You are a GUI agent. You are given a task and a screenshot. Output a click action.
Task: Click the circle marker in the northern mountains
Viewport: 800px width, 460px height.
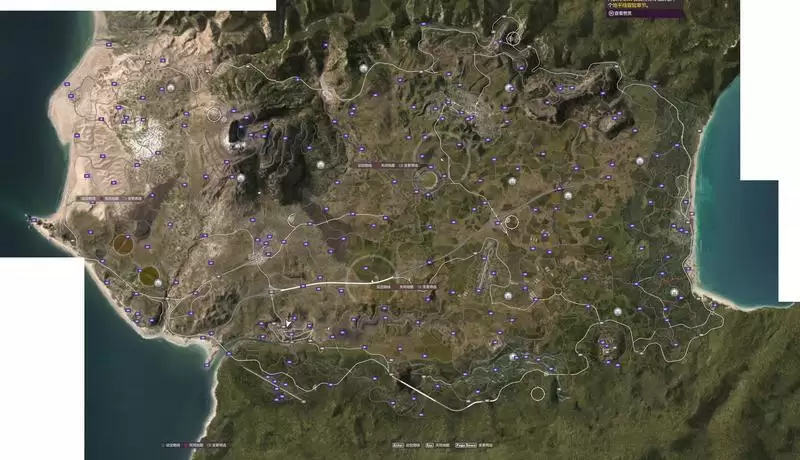pos(514,38)
